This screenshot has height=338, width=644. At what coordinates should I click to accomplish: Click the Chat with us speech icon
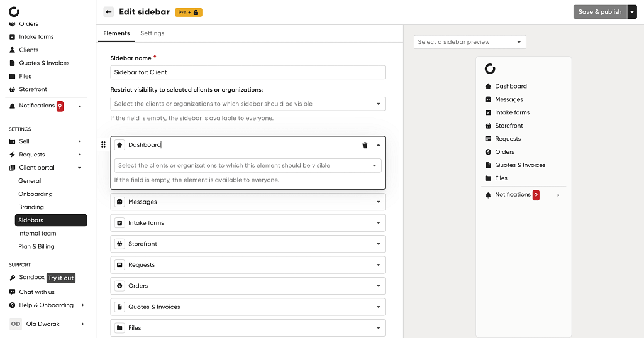(13, 292)
